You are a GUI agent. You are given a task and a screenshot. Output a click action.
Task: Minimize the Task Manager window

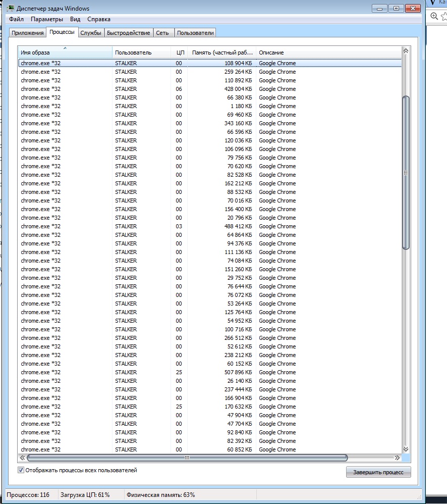(379, 9)
